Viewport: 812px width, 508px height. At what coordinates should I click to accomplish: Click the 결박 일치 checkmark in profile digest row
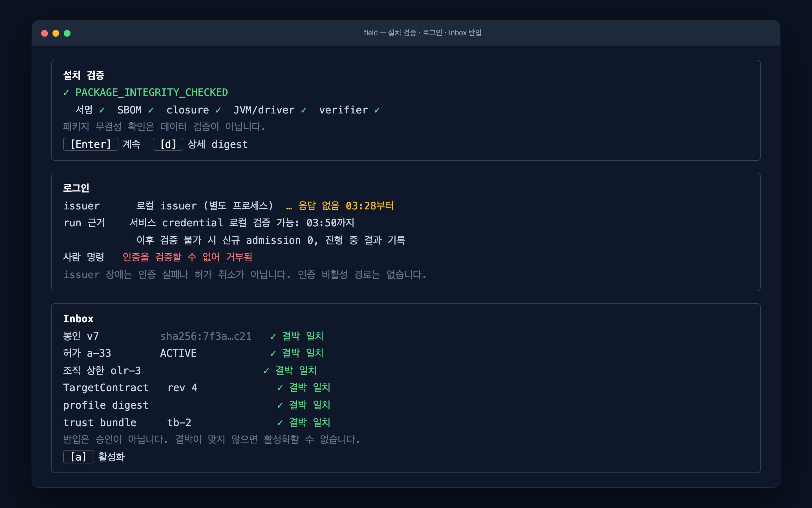(x=280, y=406)
